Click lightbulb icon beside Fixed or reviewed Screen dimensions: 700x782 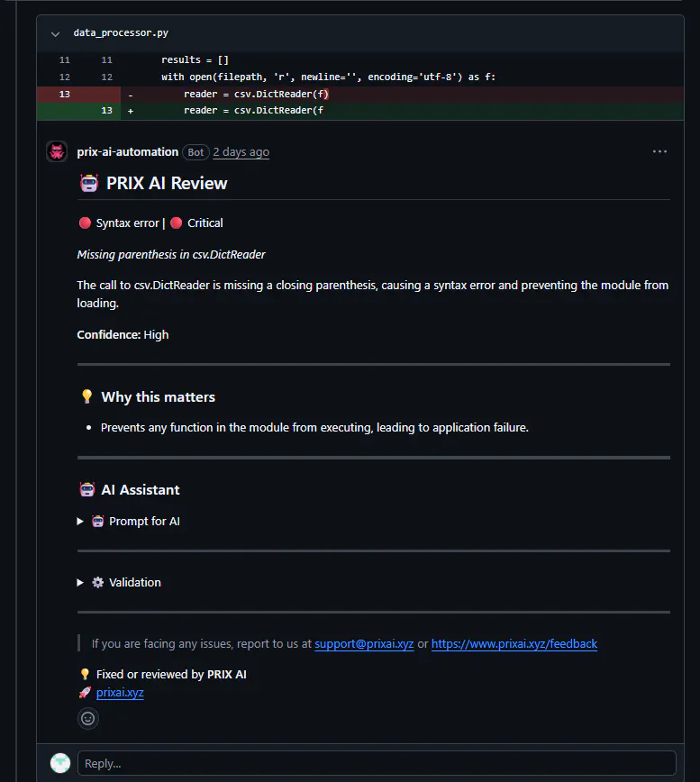click(x=85, y=674)
